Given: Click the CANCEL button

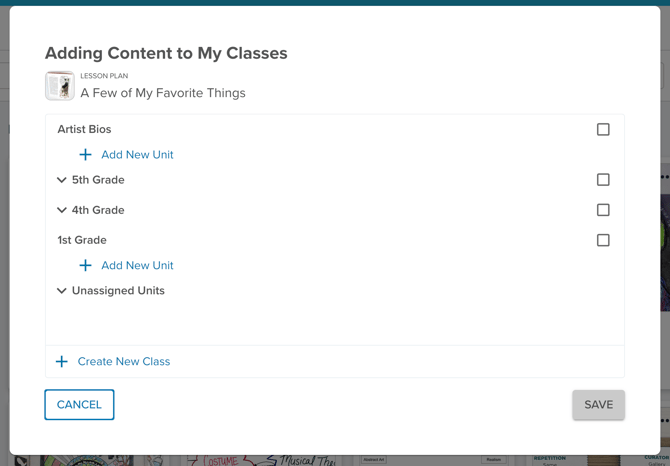Looking at the screenshot, I should point(79,404).
